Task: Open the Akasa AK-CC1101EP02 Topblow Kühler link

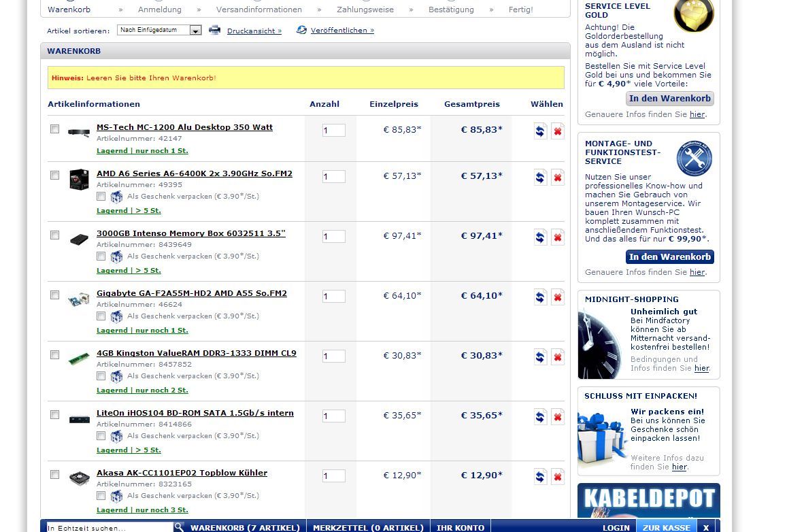Action: point(182,473)
